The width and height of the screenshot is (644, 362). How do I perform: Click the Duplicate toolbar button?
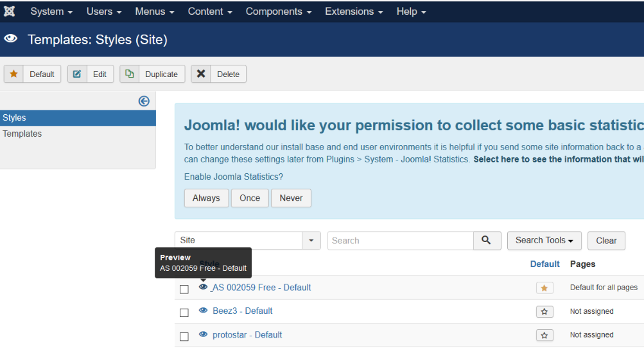pos(152,74)
